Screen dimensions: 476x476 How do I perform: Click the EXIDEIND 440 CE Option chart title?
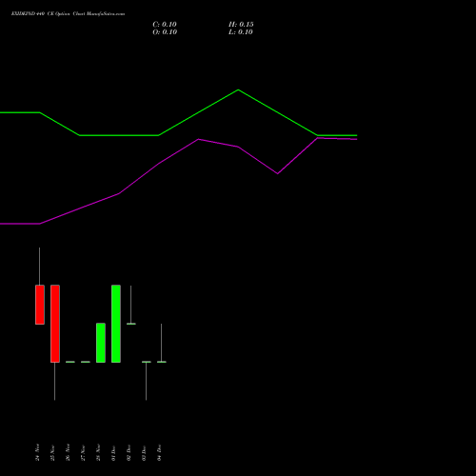click(68, 14)
